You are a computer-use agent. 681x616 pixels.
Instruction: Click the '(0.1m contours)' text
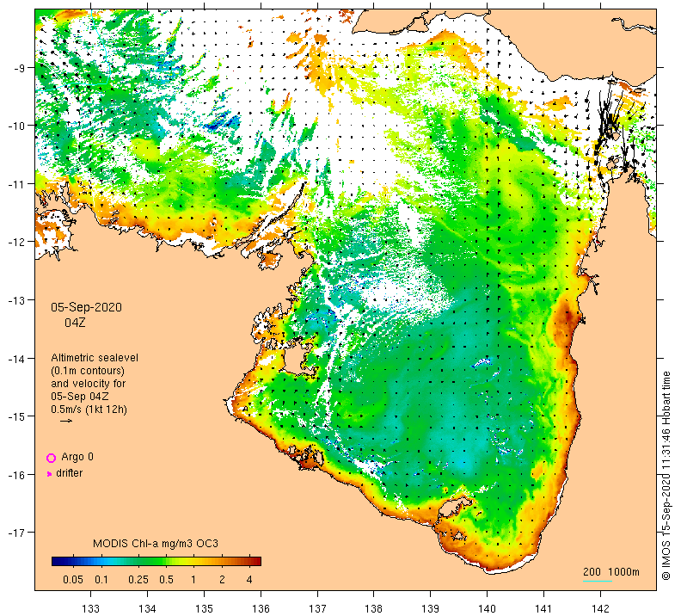pyautogui.click(x=88, y=371)
